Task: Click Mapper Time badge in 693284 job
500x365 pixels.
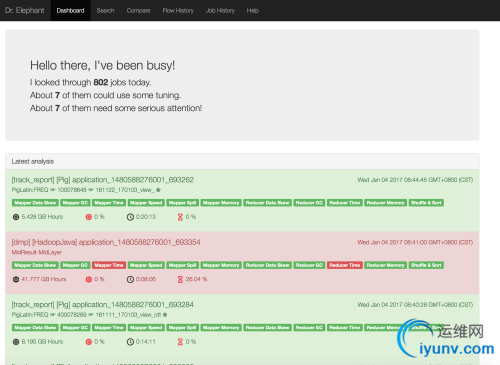Action: point(109,328)
